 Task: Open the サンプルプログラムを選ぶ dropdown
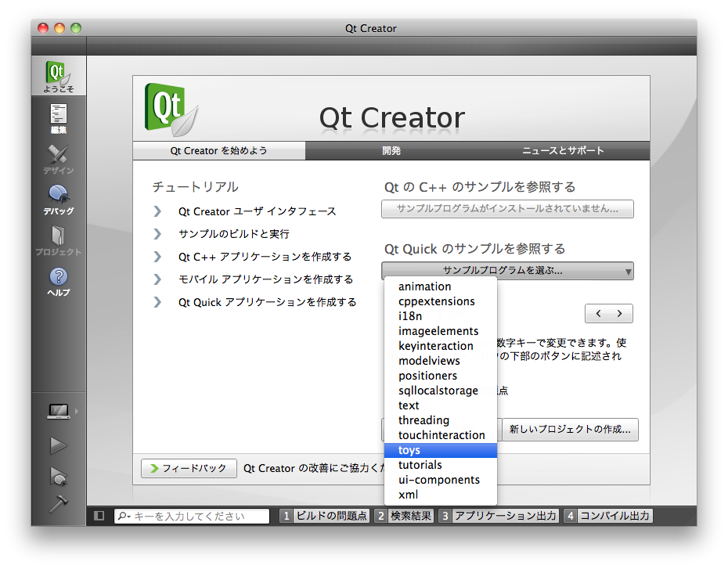click(x=507, y=271)
